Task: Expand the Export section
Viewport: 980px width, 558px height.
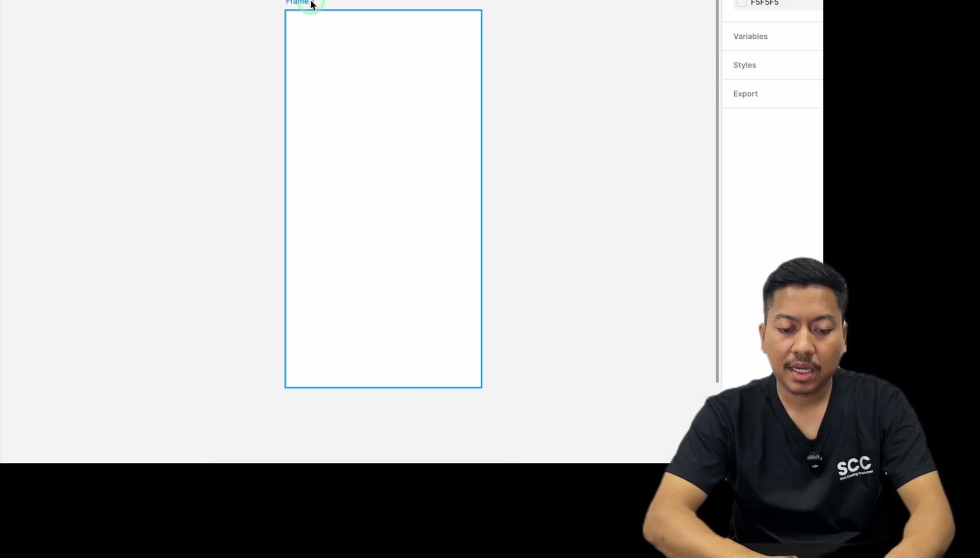Action: [x=745, y=94]
